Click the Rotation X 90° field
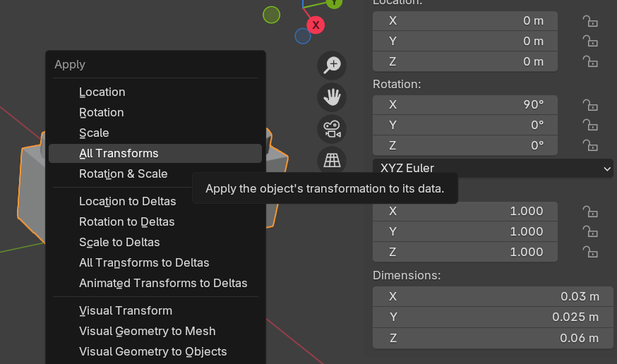Image resolution: width=617 pixels, height=364 pixels. (465, 105)
